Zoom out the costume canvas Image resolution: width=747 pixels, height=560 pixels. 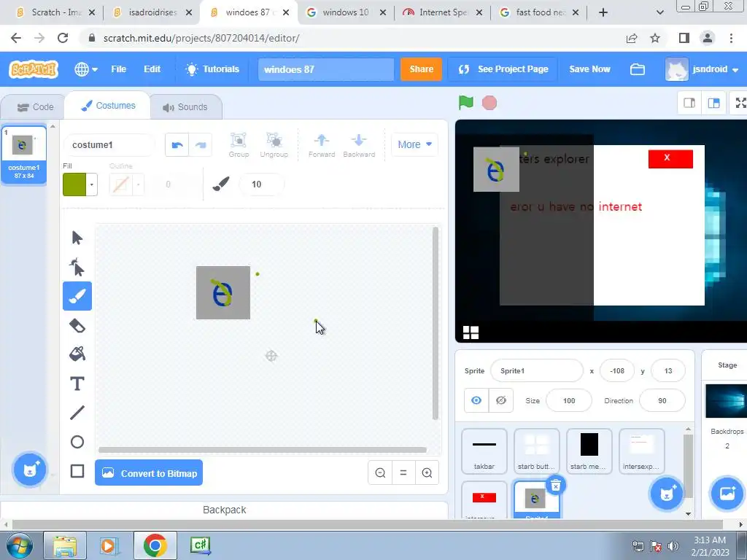click(380, 472)
